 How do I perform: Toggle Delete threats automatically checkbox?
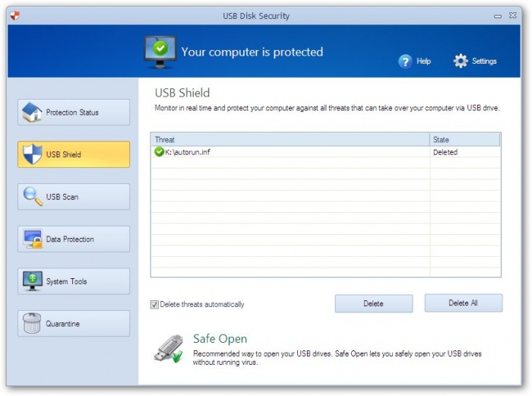tap(154, 304)
